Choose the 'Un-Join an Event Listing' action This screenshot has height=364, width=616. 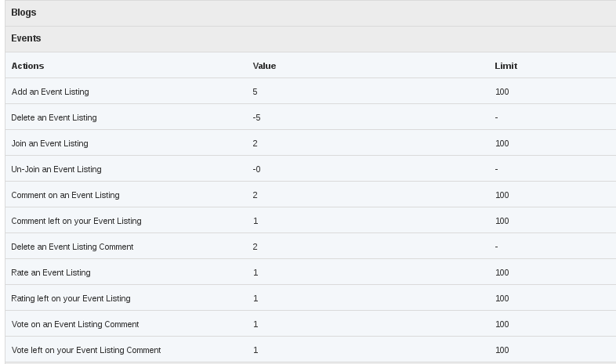pyautogui.click(x=56, y=169)
